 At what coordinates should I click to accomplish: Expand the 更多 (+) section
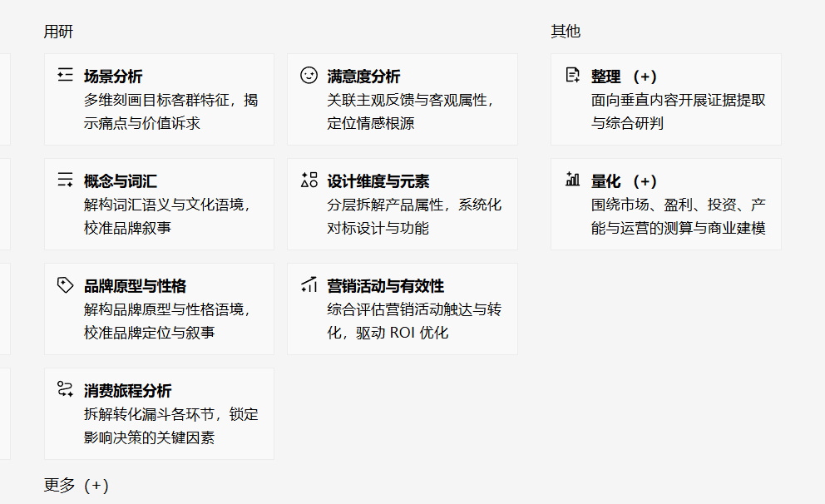(x=77, y=485)
